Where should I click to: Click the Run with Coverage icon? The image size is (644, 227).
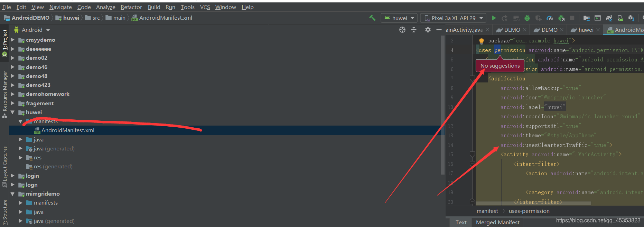click(538, 18)
